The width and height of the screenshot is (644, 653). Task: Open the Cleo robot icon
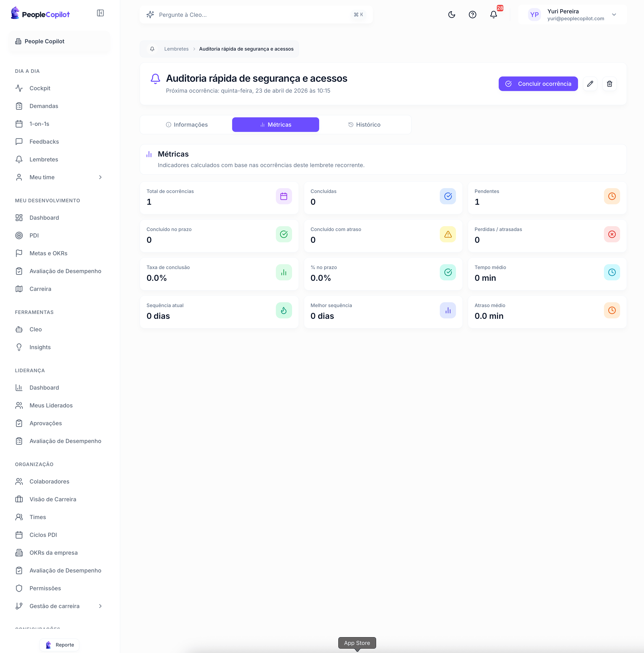click(x=19, y=330)
